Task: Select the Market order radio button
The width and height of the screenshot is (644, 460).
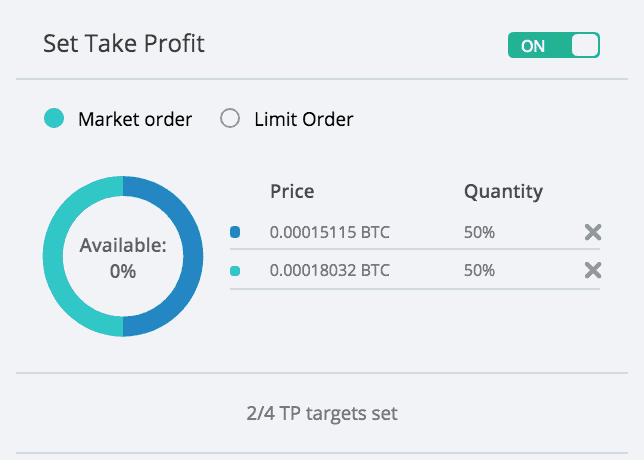Action: tap(54, 118)
